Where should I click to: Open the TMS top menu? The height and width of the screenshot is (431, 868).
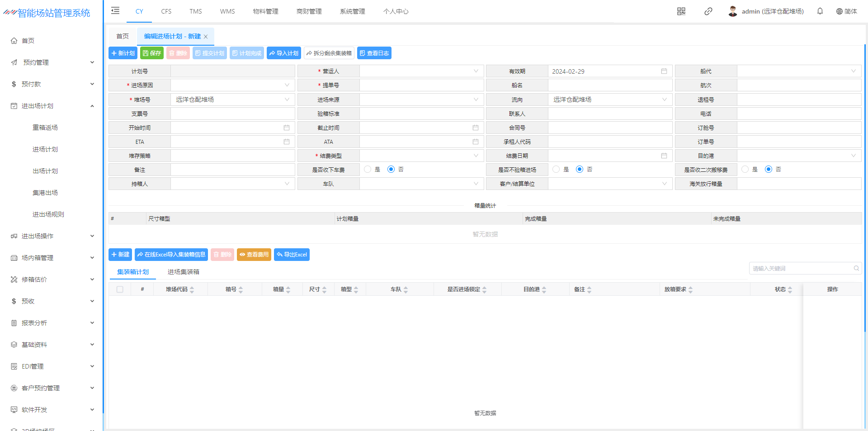pos(195,11)
